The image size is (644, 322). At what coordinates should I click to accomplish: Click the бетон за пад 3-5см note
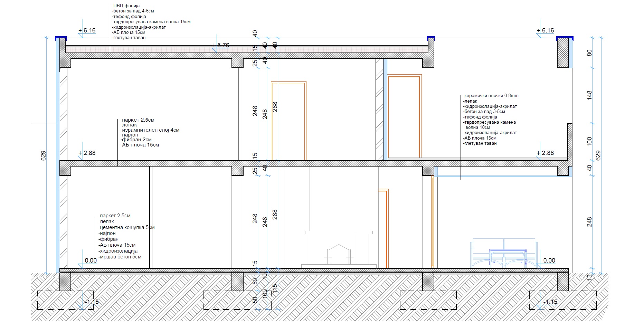(x=484, y=112)
